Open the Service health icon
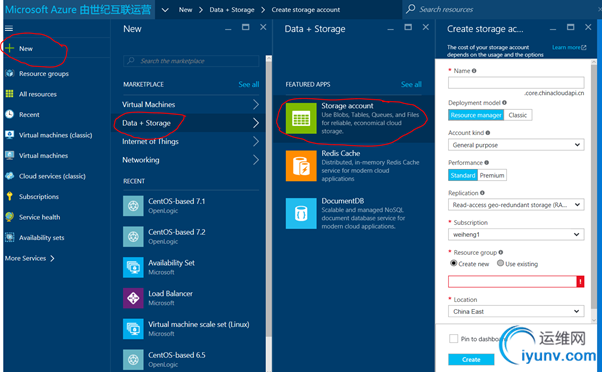 pos(10,217)
